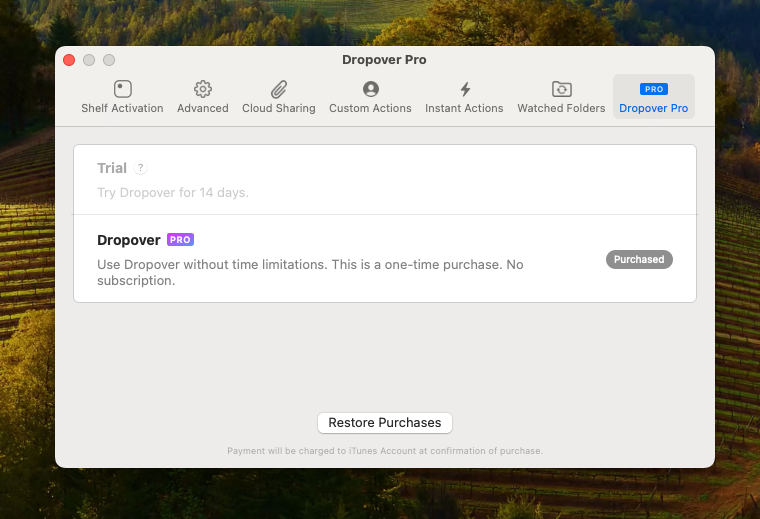Switch to the Advanced gear tab

pos(203,97)
